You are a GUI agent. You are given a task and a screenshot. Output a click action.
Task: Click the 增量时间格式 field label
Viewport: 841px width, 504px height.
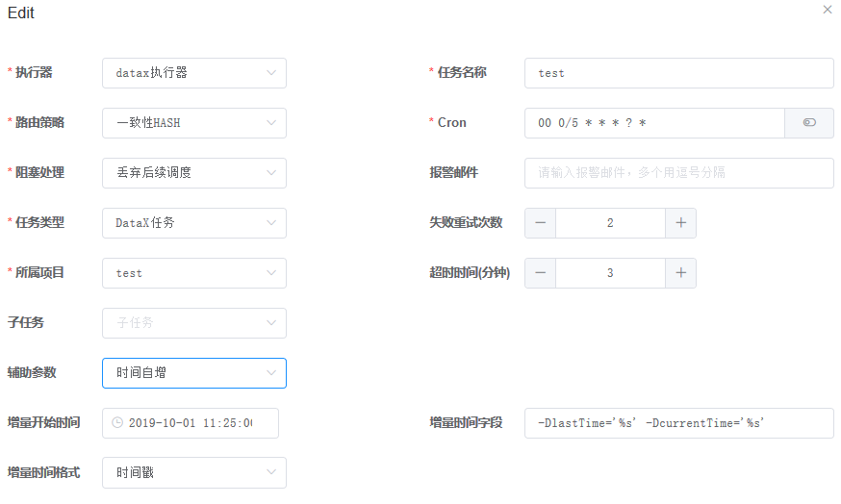(x=43, y=472)
